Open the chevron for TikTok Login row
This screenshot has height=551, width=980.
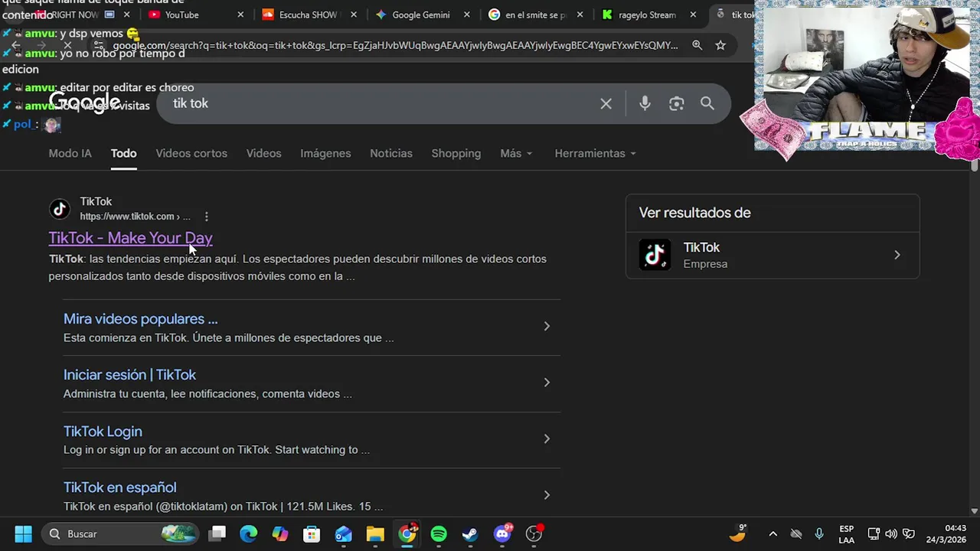coord(547,439)
